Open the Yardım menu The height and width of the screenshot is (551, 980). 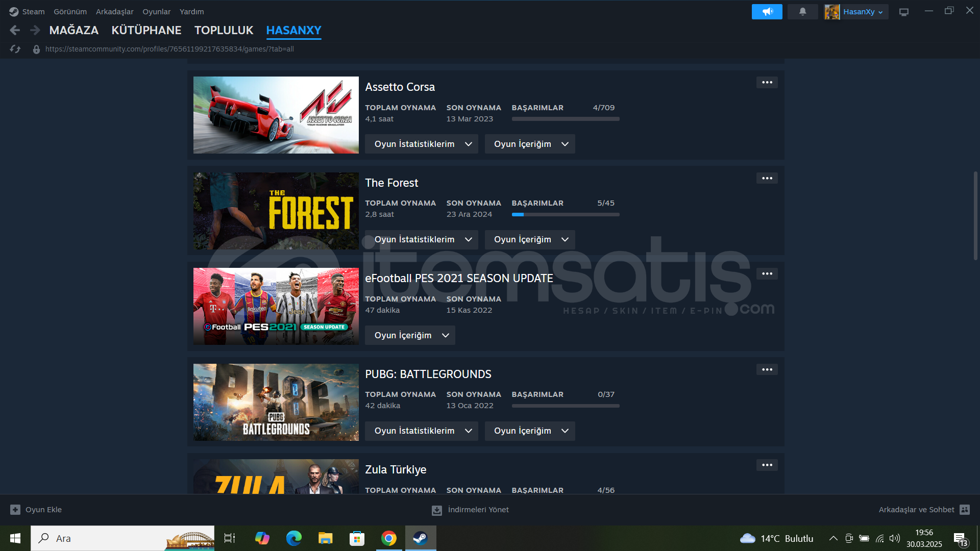[x=191, y=12]
